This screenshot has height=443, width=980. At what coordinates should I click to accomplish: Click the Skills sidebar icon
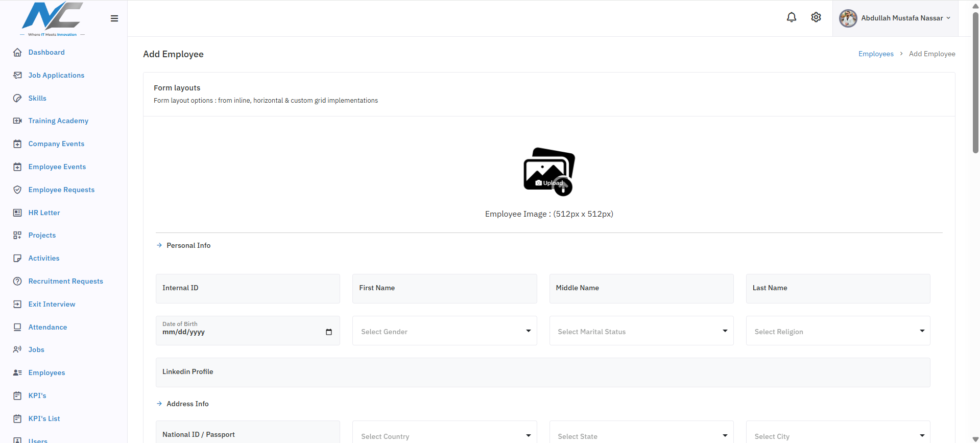[x=17, y=98]
